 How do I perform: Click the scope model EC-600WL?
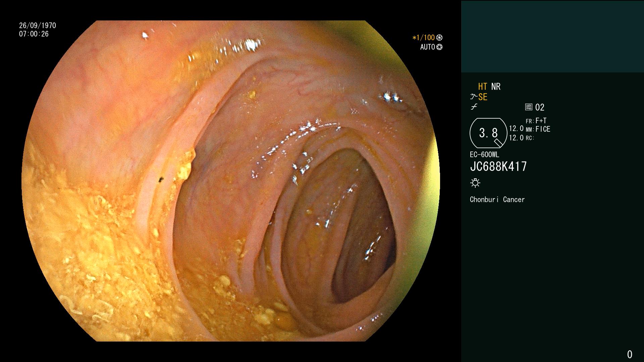coord(484,155)
